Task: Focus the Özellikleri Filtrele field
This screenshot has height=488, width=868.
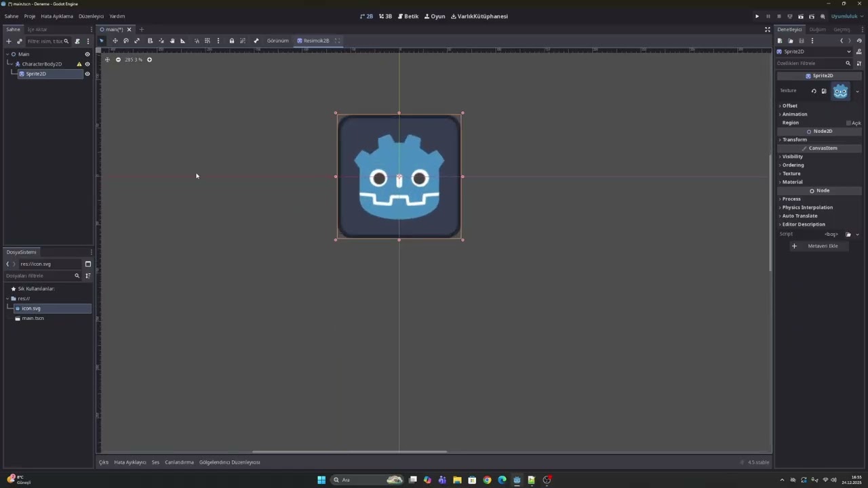Action: (812, 64)
